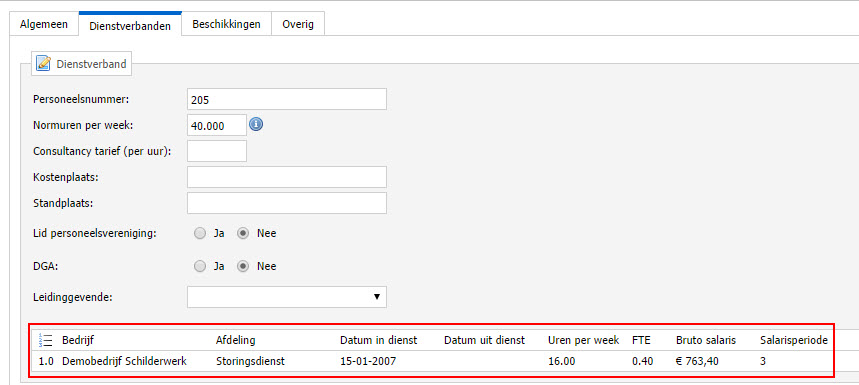Click the Consultancy tarief input field
Screen dimensions: 859x385
[217, 151]
